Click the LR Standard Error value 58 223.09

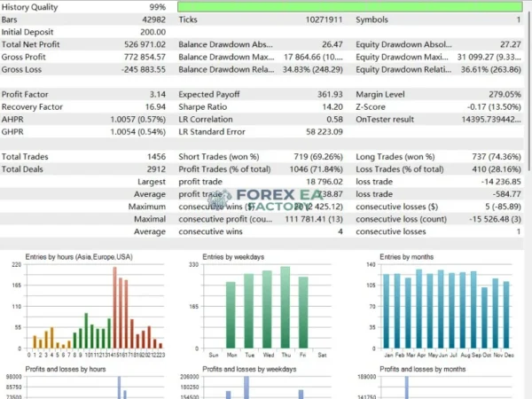325,132
